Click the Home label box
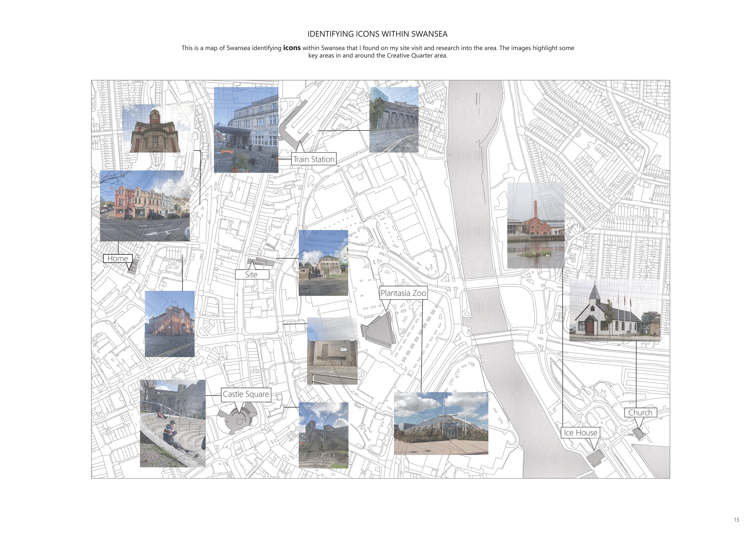 [x=118, y=259]
